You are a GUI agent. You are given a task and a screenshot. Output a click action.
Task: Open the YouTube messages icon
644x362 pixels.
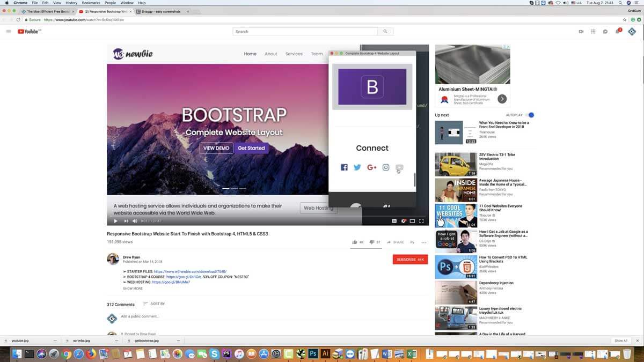tap(605, 32)
